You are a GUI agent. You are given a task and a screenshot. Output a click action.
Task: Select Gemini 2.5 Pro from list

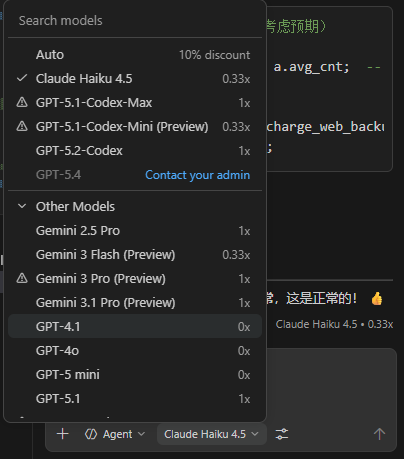135,231
